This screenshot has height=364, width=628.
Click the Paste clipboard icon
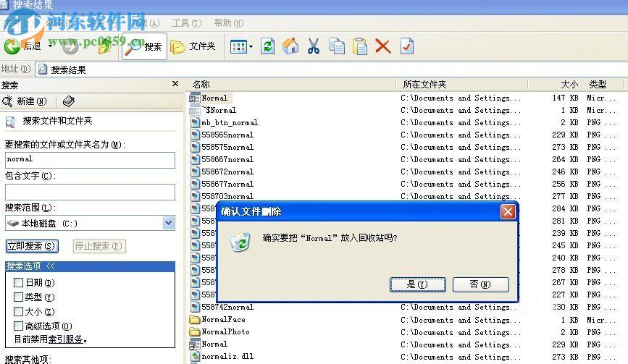(x=360, y=46)
